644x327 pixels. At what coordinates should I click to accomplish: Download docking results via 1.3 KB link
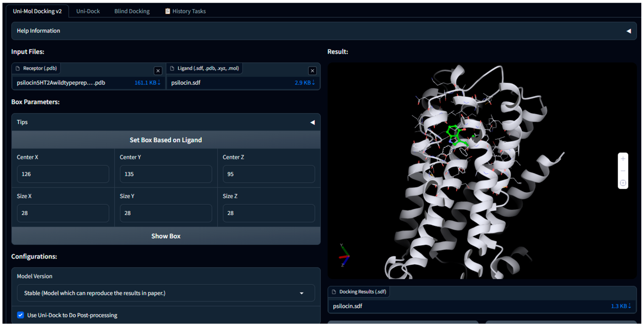[x=621, y=306]
